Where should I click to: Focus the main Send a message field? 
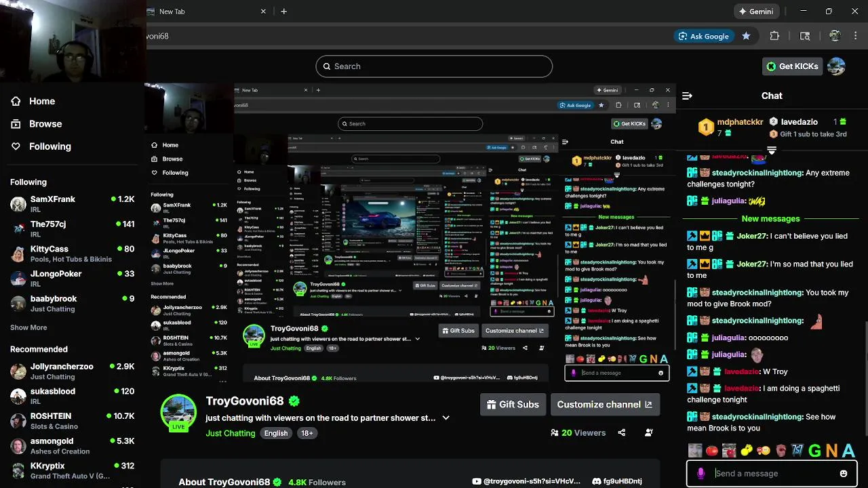(x=773, y=474)
